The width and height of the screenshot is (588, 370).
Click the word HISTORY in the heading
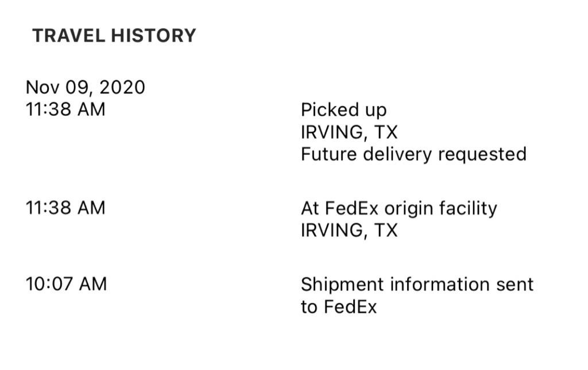tap(153, 36)
